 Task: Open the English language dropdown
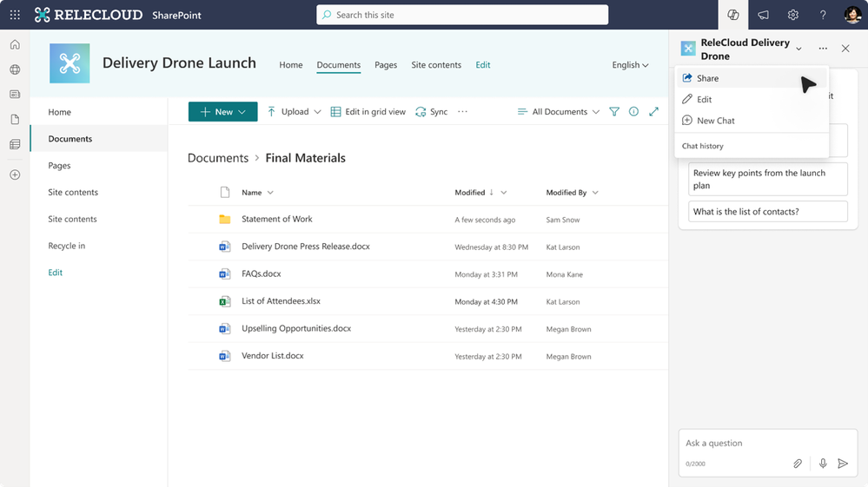630,65
